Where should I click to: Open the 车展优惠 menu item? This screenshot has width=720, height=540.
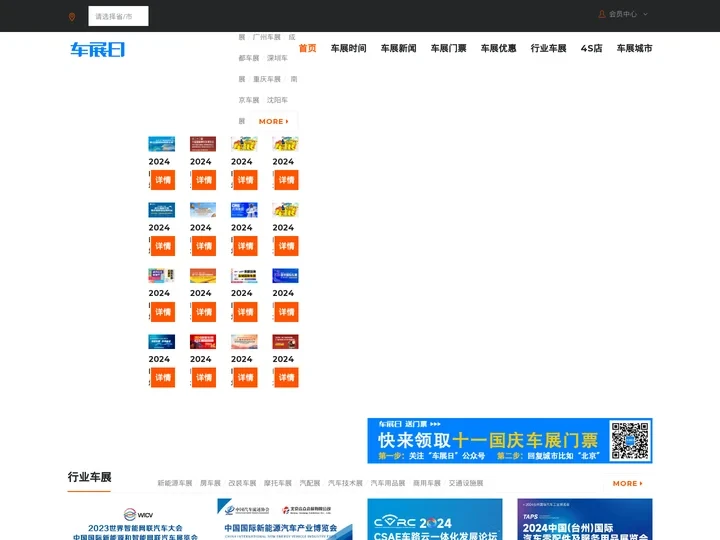click(x=499, y=48)
